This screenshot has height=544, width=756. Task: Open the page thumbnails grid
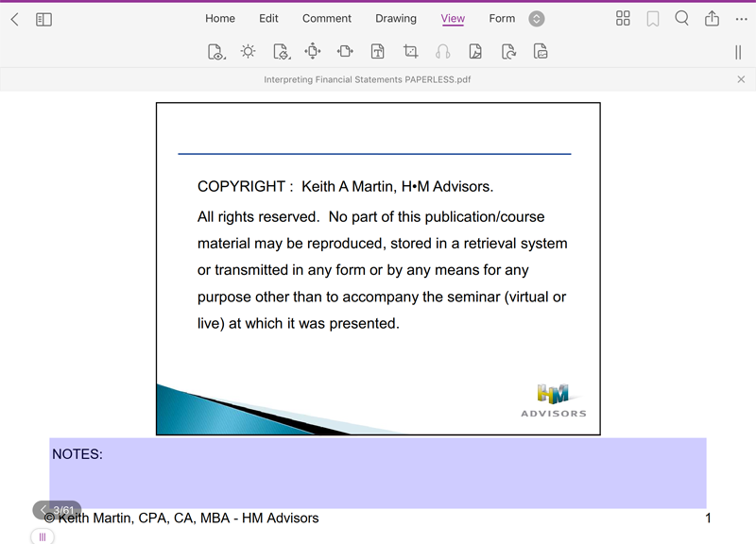(x=623, y=19)
